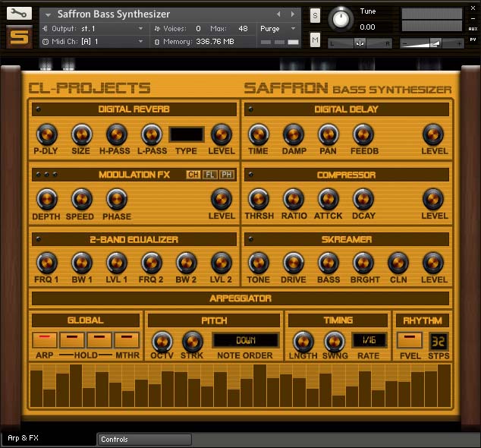Click the PV button

(473, 39)
